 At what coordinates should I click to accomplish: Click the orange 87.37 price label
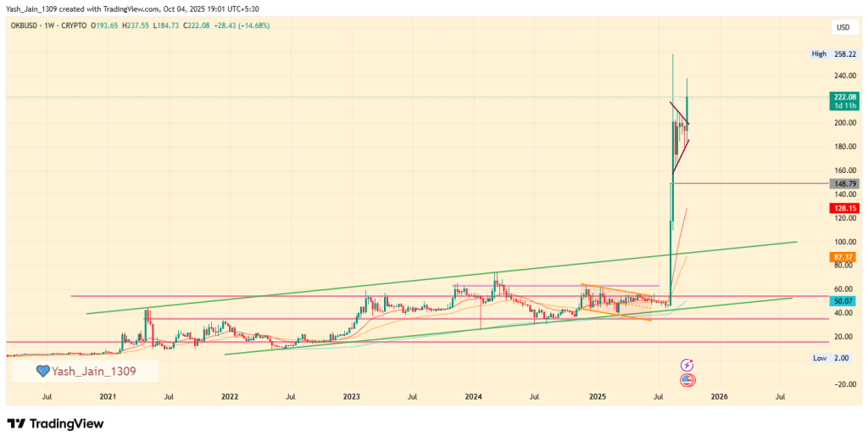pyautogui.click(x=843, y=257)
